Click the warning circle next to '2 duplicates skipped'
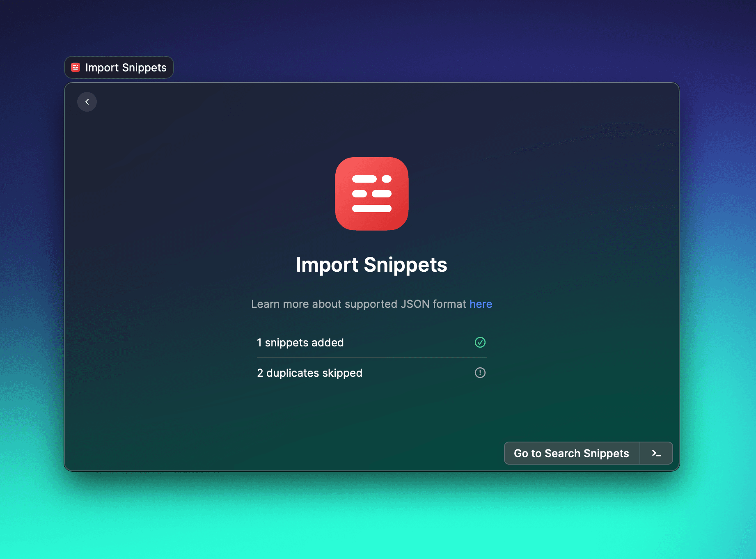 [x=480, y=373]
